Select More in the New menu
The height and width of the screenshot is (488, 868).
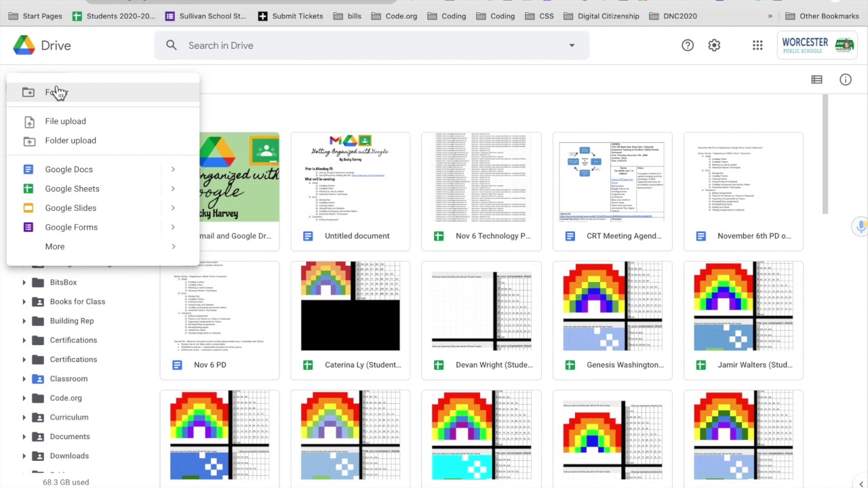pos(103,247)
